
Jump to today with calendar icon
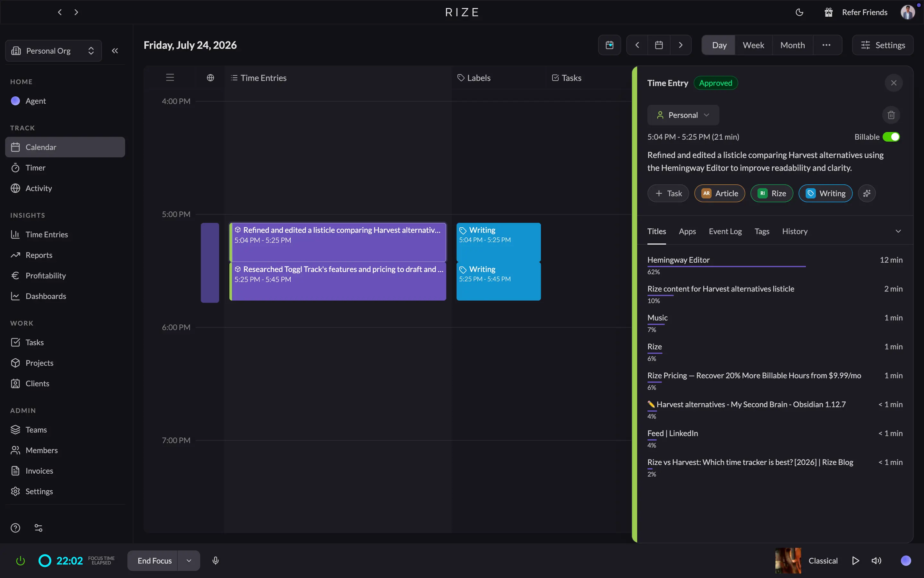(x=609, y=45)
